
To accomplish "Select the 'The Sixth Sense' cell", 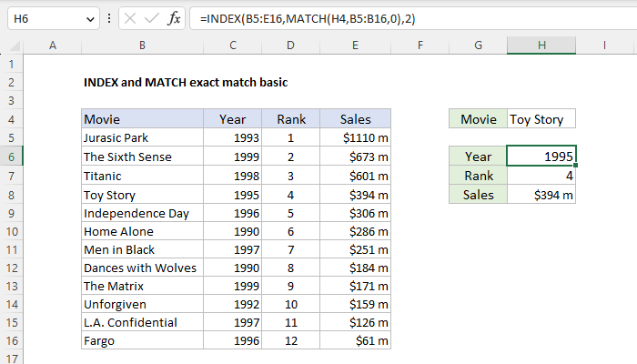I will [x=142, y=157].
